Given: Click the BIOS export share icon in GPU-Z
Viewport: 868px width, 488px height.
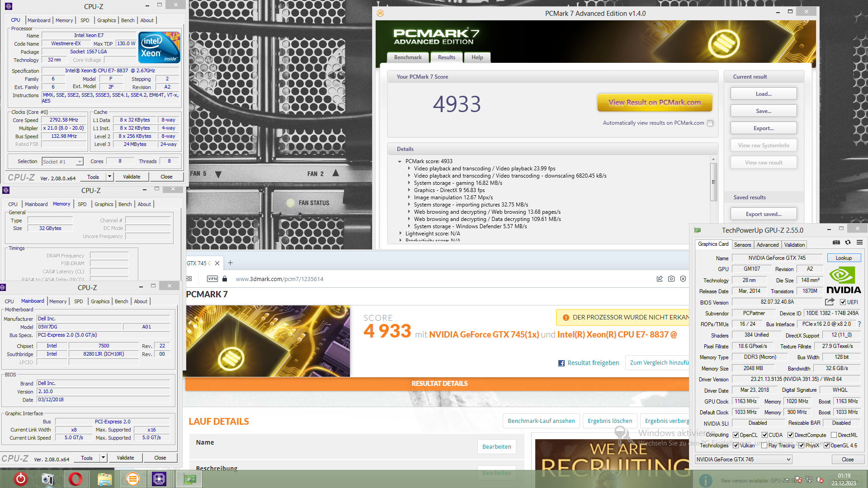Looking at the screenshot, I should [830, 302].
